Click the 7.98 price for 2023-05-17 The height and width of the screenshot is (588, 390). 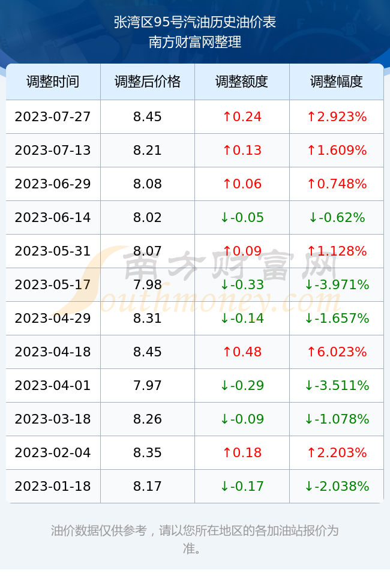point(148,284)
